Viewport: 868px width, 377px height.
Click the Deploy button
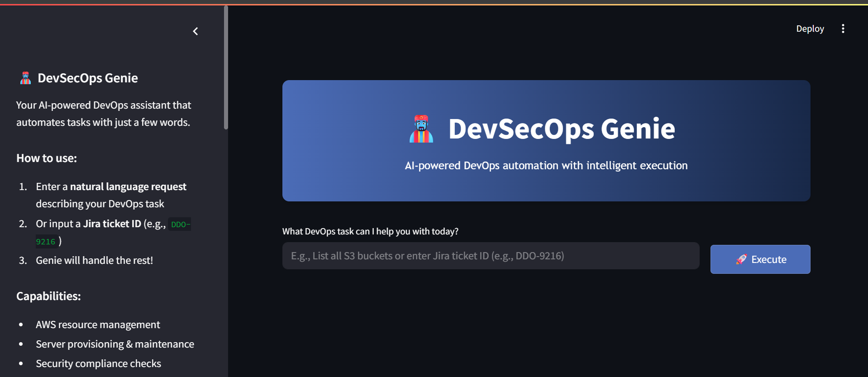(810, 29)
